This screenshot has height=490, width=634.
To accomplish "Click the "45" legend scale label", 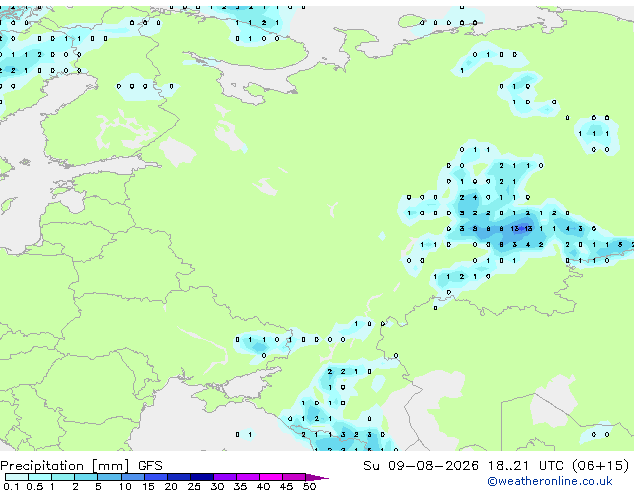I will [x=286, y=486].
